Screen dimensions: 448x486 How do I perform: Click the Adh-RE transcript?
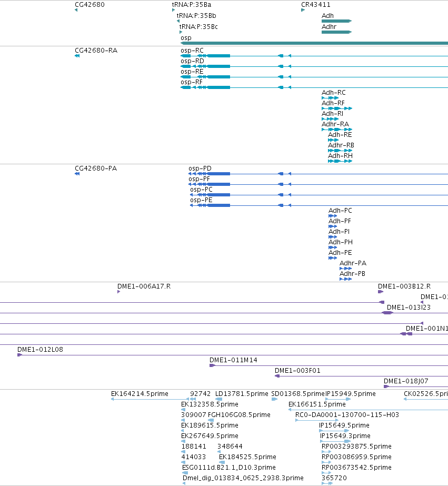(333, 140)
